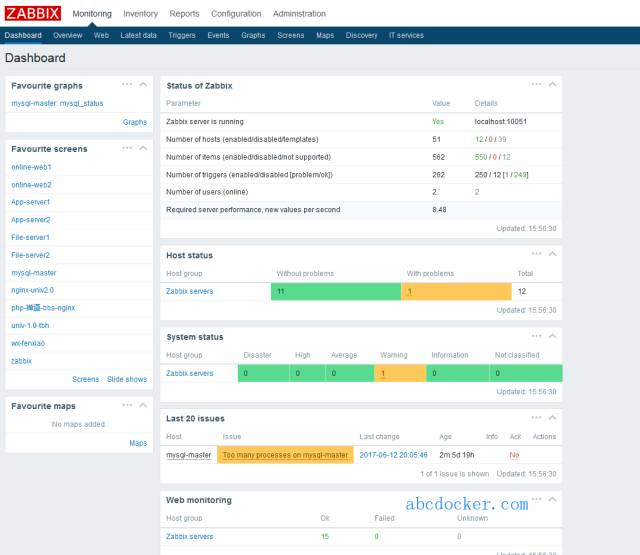Open the App-server2 favourite screen
The image size is (640, 555).
coord(31,220)
